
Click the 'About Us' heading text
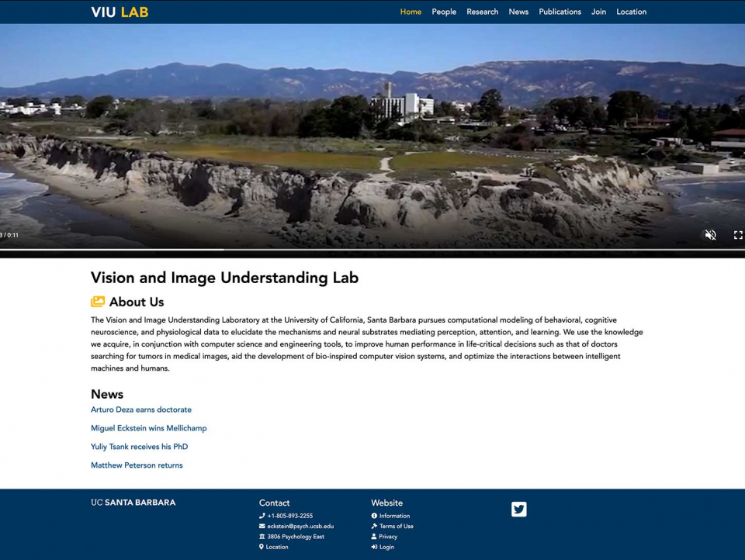coord(137,302)
